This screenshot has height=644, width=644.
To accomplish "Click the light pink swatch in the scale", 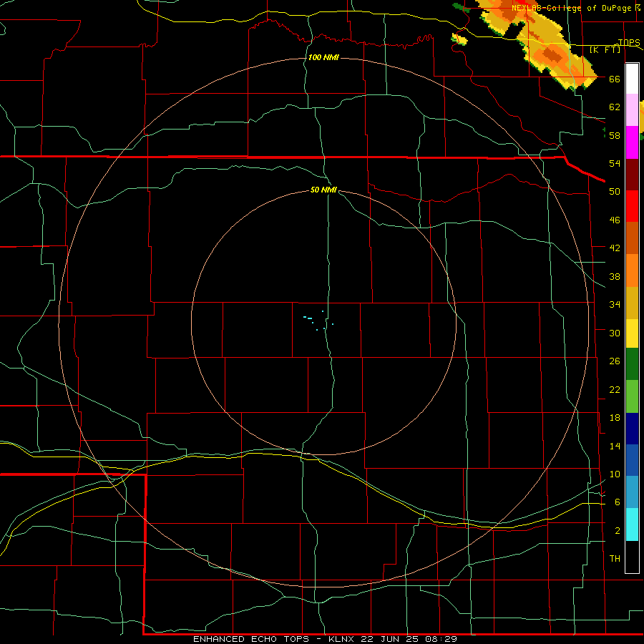I will coord(632,110).
